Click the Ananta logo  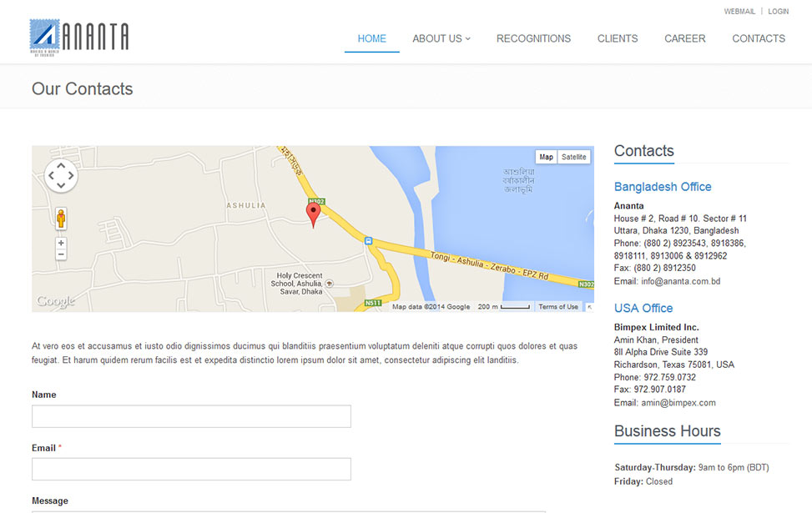coord(79,37)
